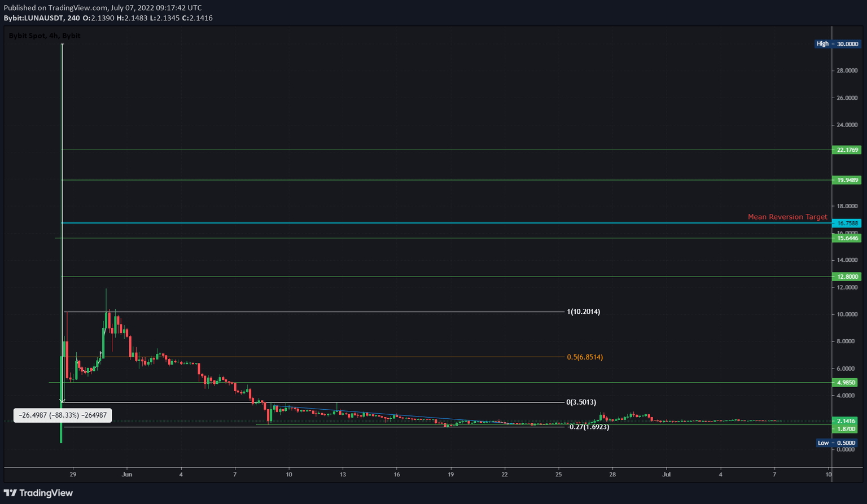Click the -0.27(1.6923) Fibonacci label
Viewport: 867px width, 504px height.
point(588,427)
